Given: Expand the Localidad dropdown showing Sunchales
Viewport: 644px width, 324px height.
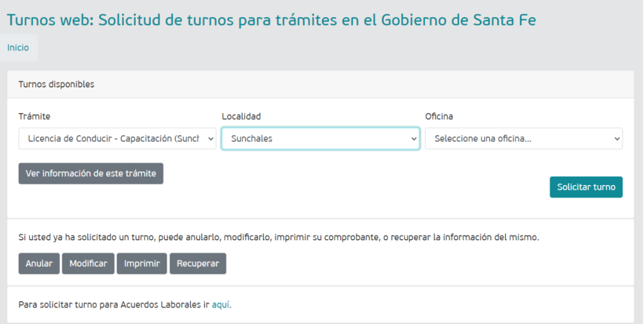Looking at the screenshot, I should (314, 139).
